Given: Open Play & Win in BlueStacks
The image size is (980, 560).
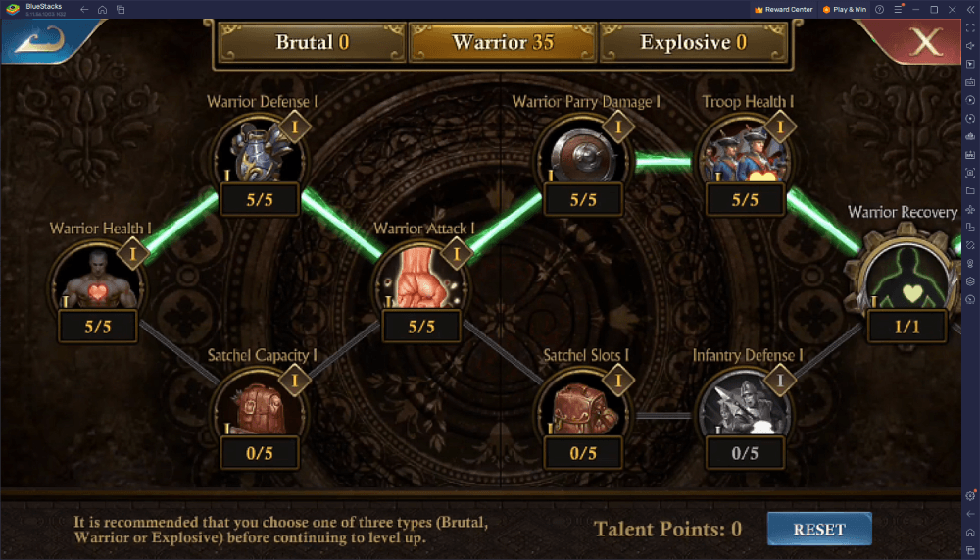Looking at the screenshot, I should coord(845,10).
